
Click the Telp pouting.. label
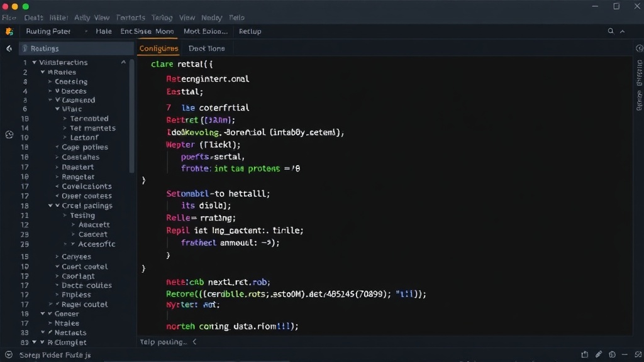[x=164, y=342]
